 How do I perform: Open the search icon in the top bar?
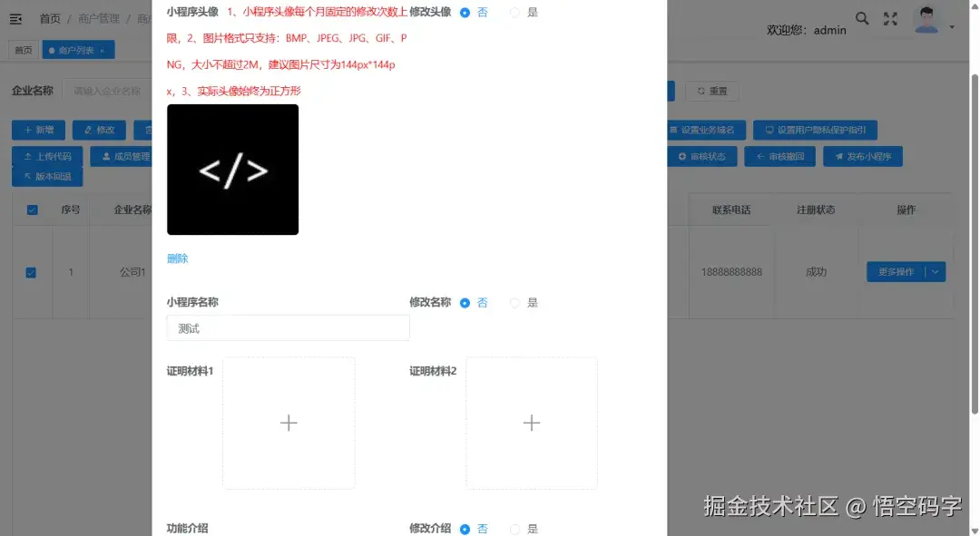(x=861, y=17)
